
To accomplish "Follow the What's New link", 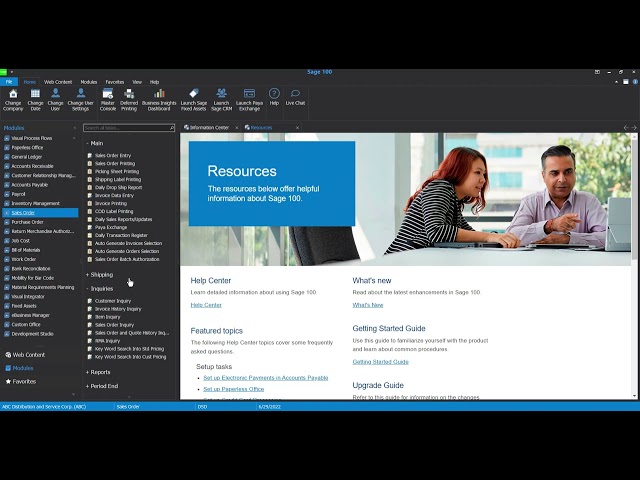I will tap(367, 305).
